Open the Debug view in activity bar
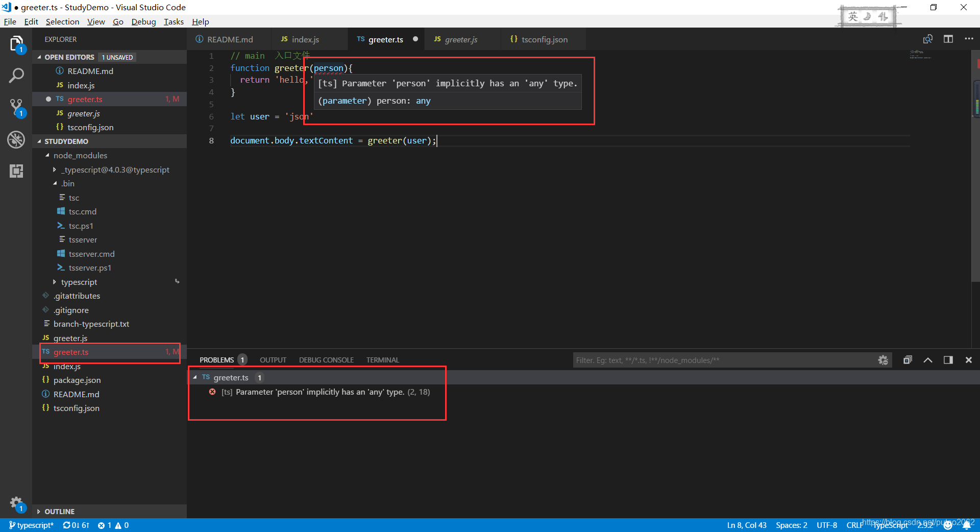Image resolution: width=980 pixels, height=532 pixels. [x=16, y=139]
